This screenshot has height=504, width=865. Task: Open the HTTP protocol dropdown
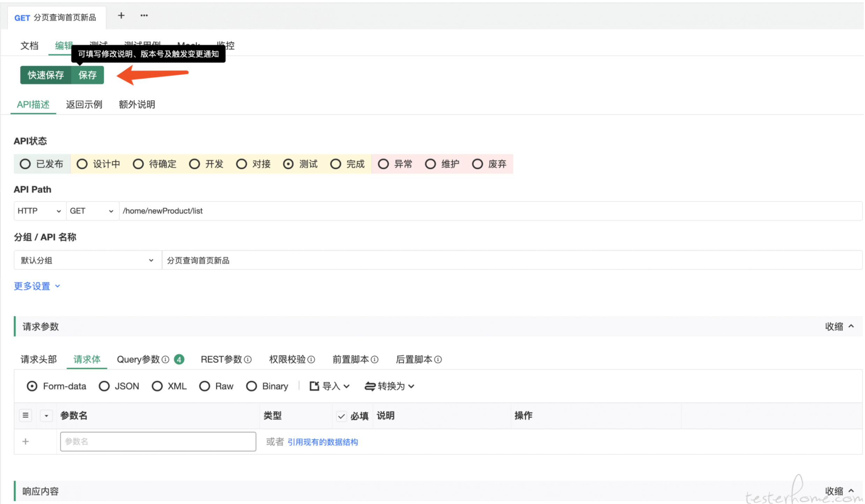(x=39, y=211)
